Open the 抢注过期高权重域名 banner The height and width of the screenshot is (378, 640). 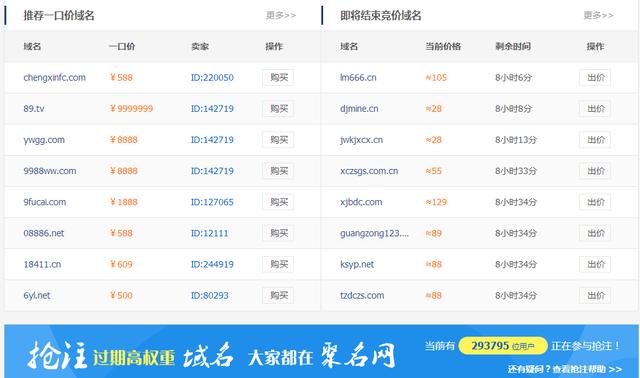tap(321, 351)
